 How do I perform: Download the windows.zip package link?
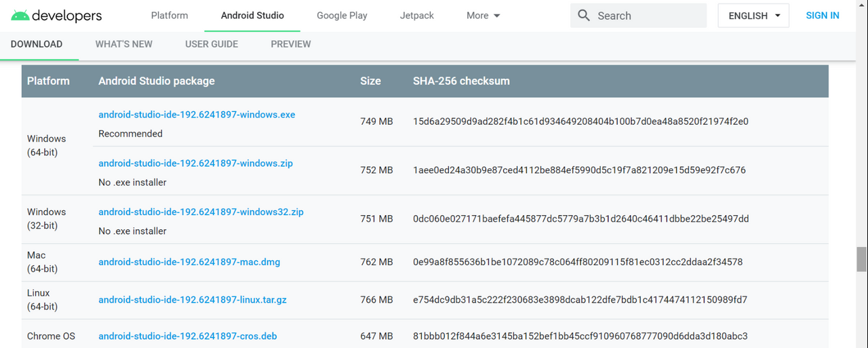coord(195,163)
